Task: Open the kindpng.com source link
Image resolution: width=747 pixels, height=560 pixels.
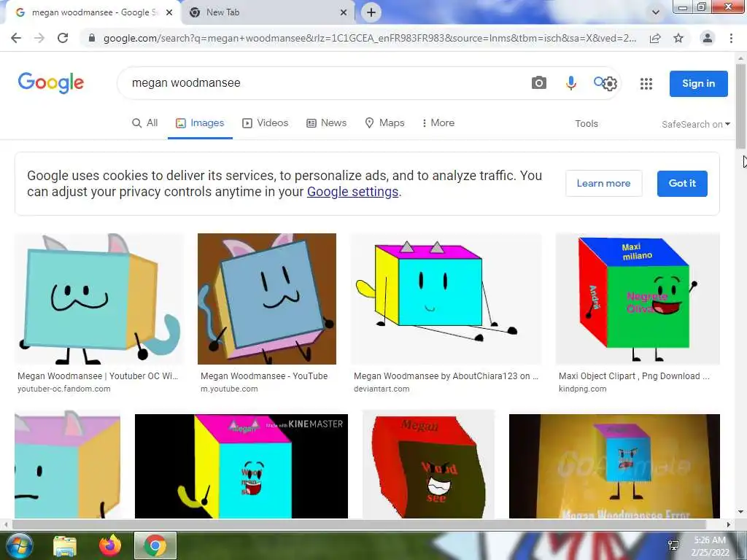Action: click(x=583, y=389)
